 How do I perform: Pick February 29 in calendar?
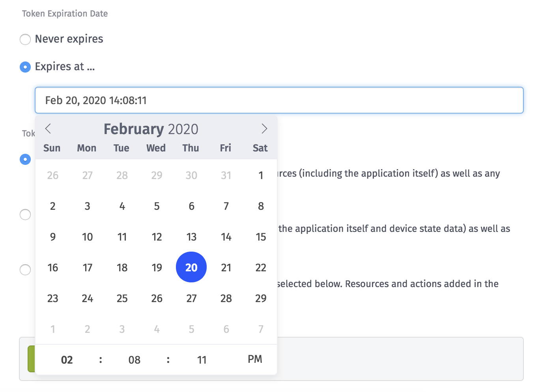click(261, 298)
